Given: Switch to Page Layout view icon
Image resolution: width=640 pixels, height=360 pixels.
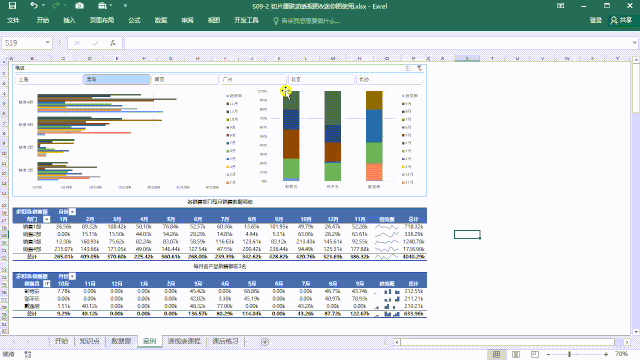Looking at the screenshot, I should 516,354.
